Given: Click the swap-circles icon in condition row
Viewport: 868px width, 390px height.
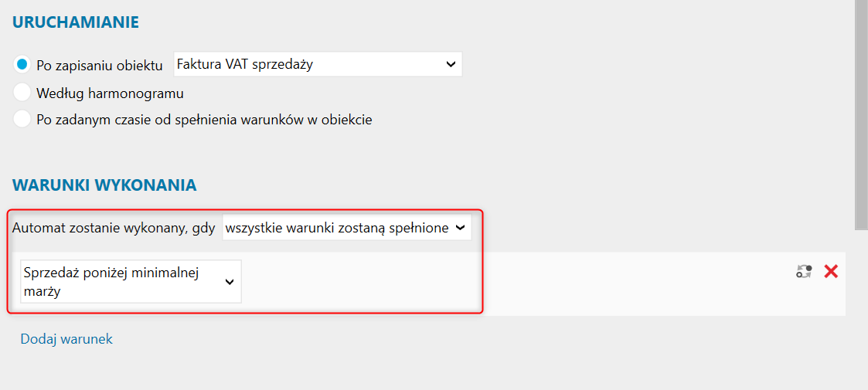Looking at the screenshot, I should 805,271.
